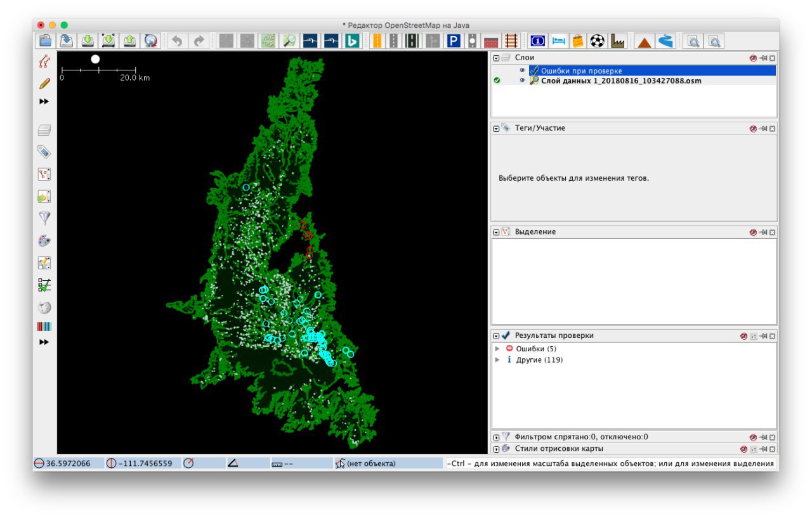This screenshot has height=518, width=812.
Task: Click the map scale bar labeled 20.0 km
Action: point(105,73)
